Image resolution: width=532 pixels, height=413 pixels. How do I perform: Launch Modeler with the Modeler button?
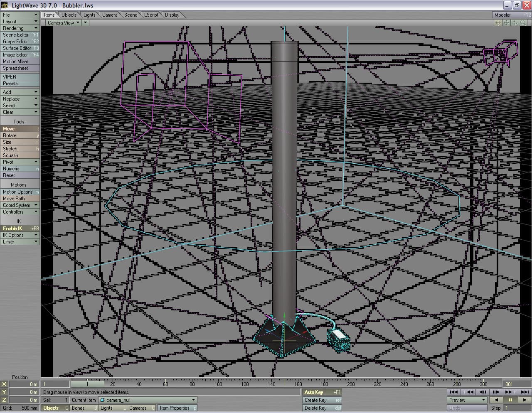click(511, 15)
